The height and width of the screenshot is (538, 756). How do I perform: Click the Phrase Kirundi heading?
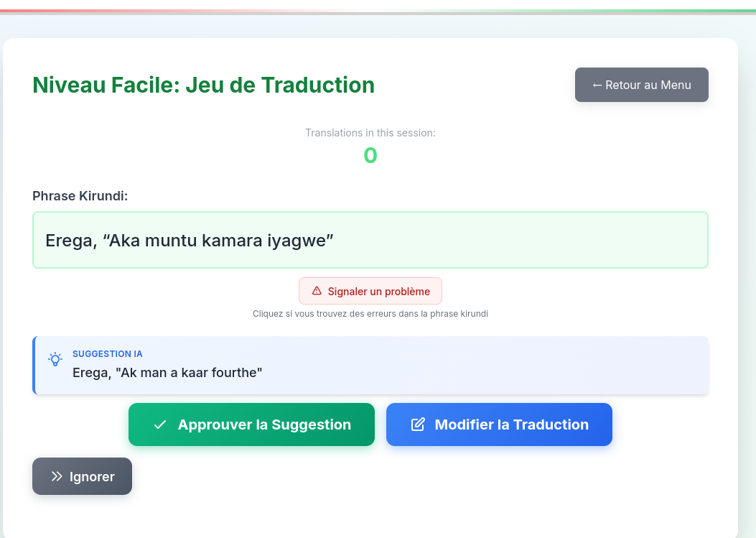79,195
